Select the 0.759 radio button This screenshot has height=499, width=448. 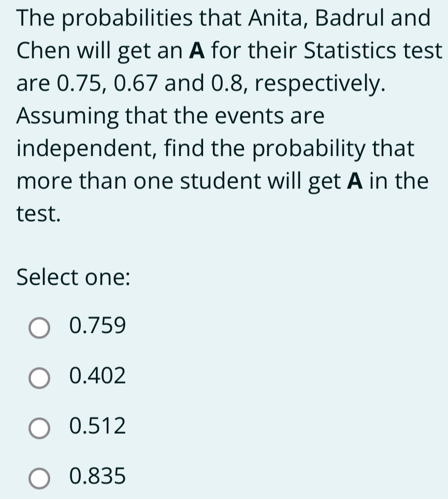[40, 328]
